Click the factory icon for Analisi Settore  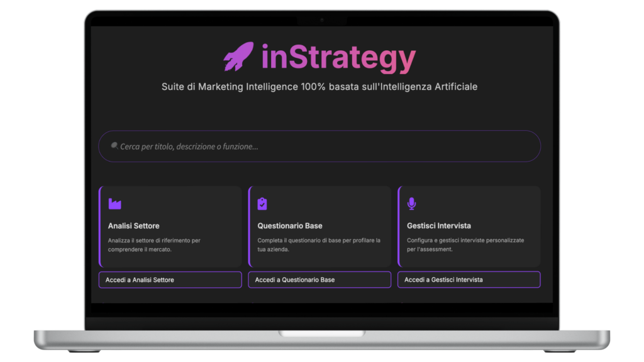[114, 204]
